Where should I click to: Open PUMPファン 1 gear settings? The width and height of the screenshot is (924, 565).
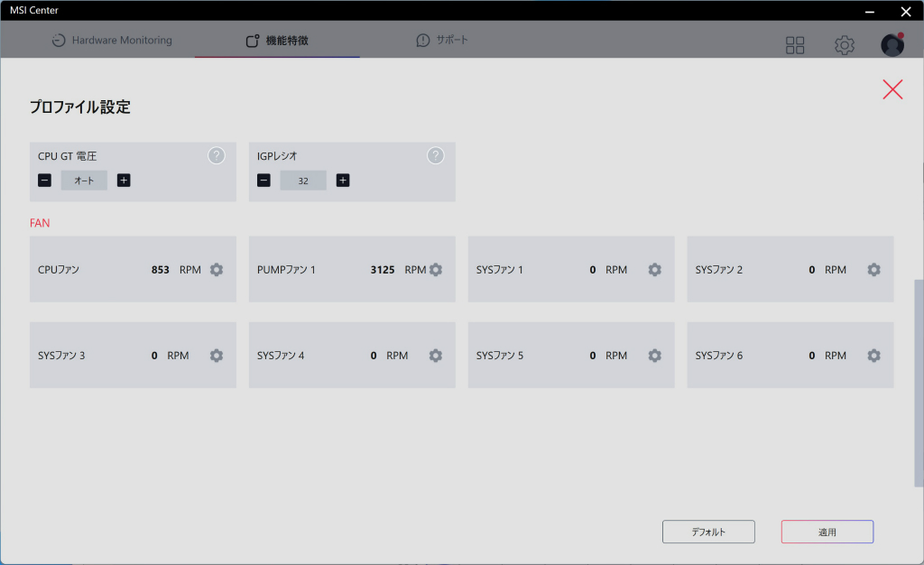pyautogui.click(x=436, y=269)
